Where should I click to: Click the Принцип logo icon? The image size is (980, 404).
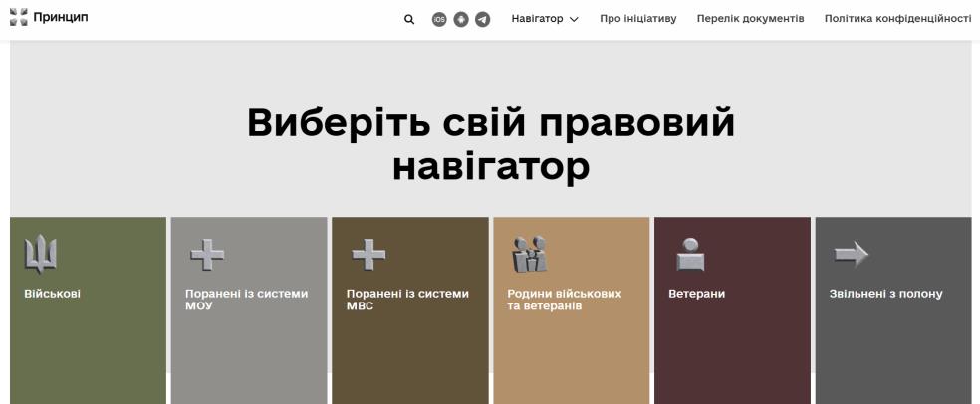(19, 18)
